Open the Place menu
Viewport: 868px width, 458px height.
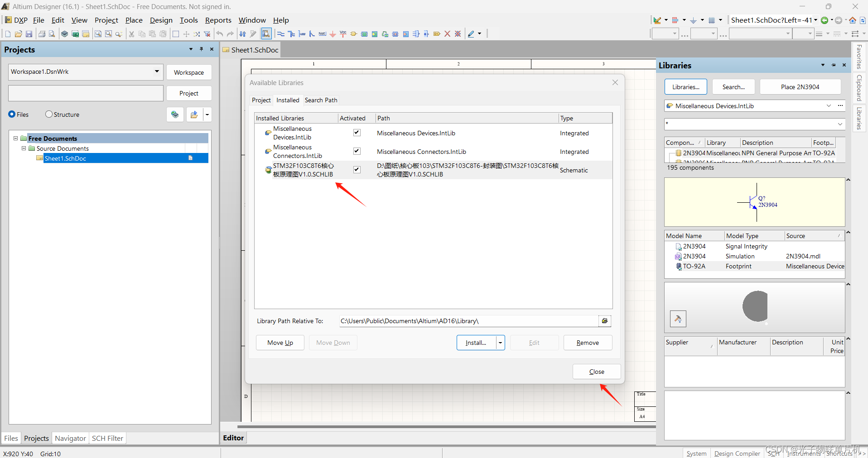click(x=134, y=20)
